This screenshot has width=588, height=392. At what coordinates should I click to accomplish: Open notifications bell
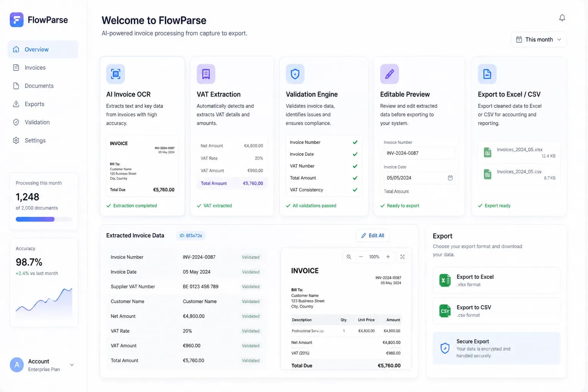[x=562, y=18]
